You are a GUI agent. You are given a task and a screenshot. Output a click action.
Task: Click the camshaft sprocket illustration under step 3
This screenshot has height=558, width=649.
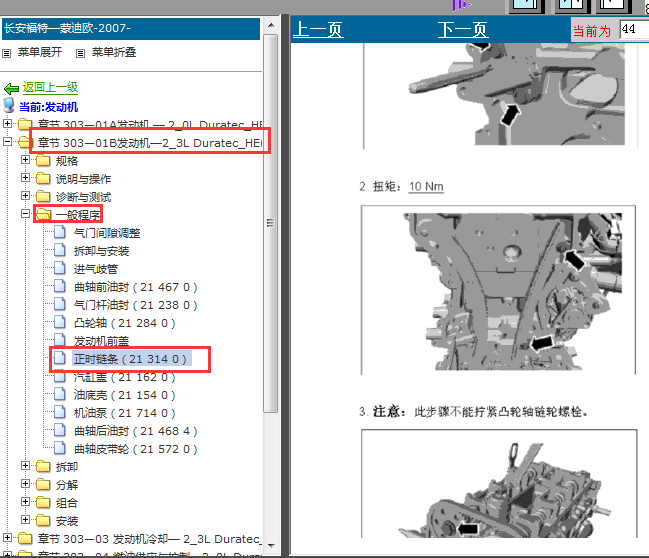499,483
